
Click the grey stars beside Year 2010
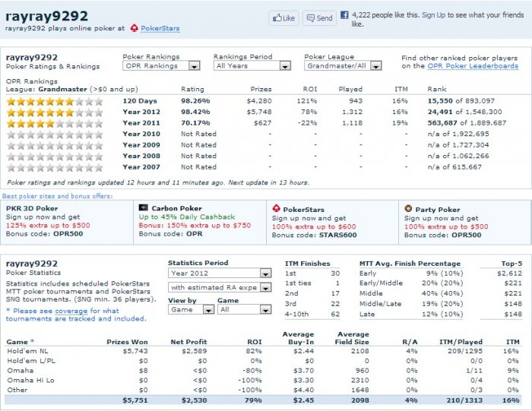(x=54, y=134)
